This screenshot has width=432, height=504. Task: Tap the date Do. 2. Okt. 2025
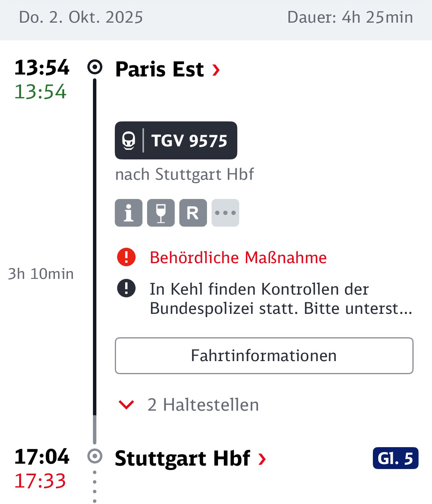click(81, 17)
